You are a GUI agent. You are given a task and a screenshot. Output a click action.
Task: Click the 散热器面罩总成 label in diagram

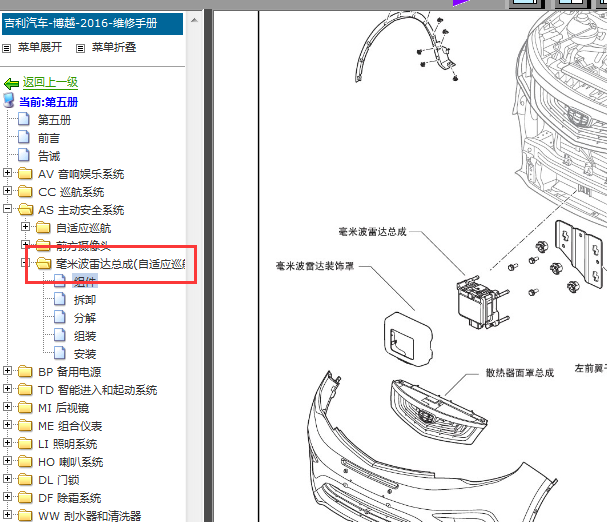coord(520,373)
